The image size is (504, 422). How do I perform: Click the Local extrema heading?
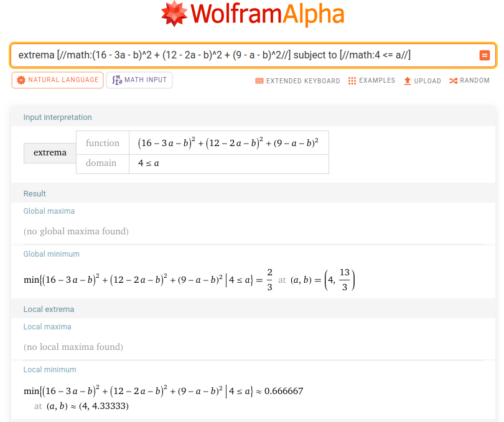tap(49, 310)
